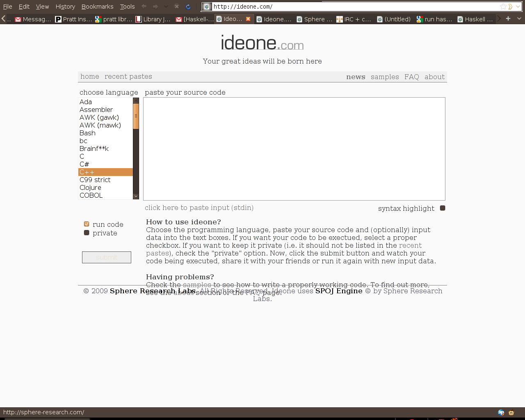The height and width of the screenshot is (420, 525).
Task: Select the highlighted C++ language entry
Action: [x=105, y=172]
